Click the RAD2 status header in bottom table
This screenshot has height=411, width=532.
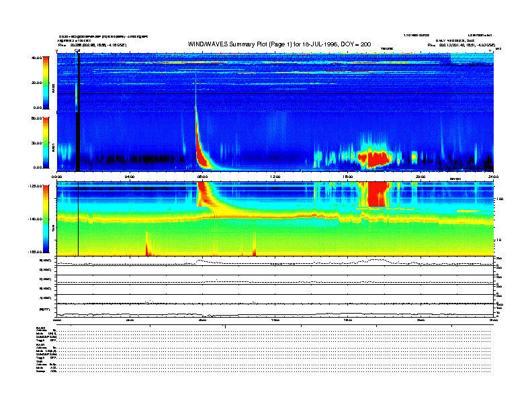41,328
